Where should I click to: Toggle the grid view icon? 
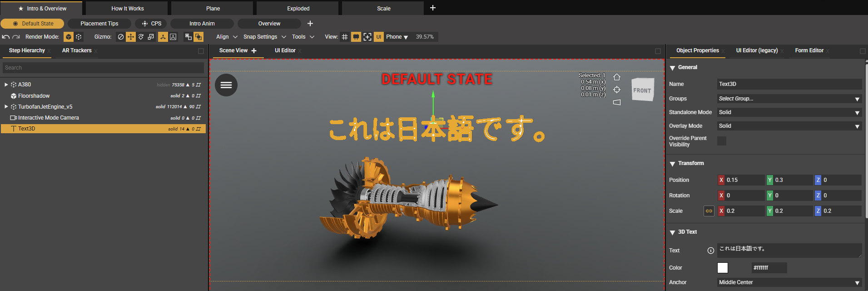coord(345,37)
